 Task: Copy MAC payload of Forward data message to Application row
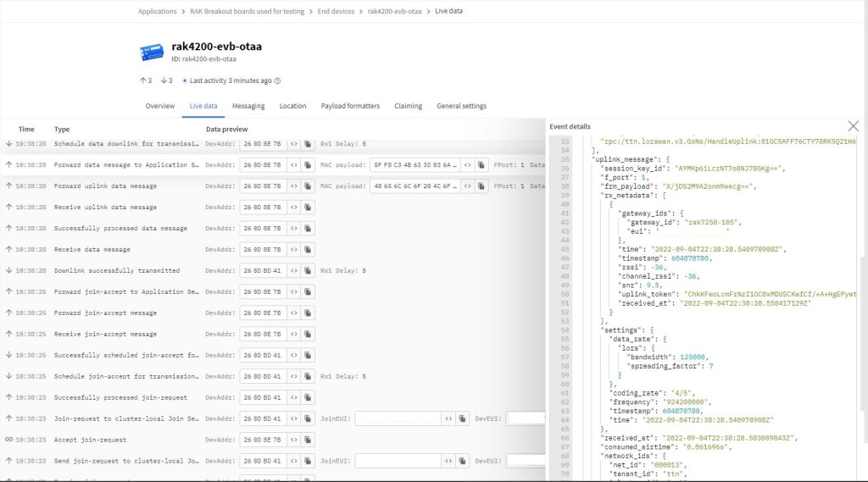481,165
